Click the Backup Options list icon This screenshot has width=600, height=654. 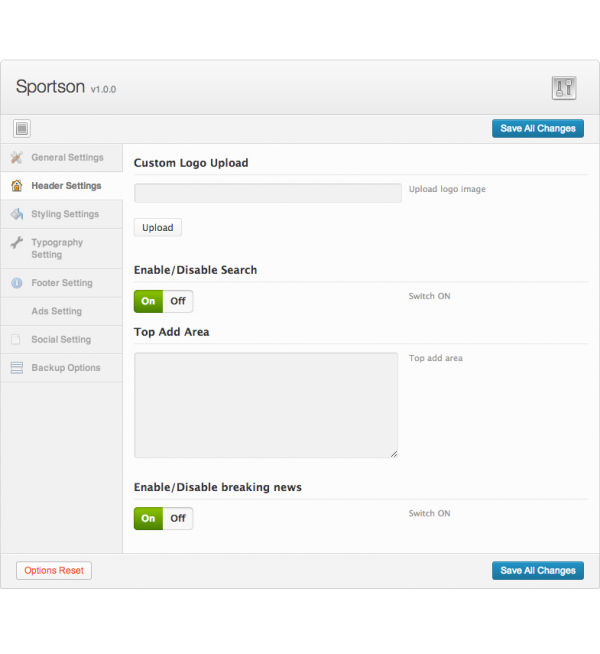16,368
